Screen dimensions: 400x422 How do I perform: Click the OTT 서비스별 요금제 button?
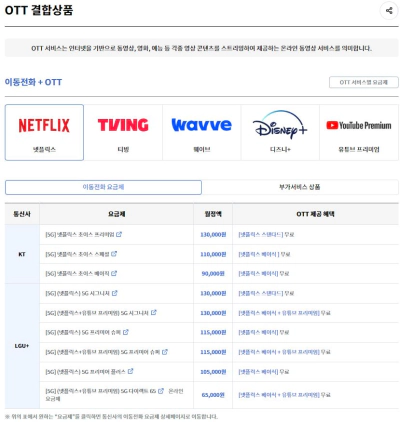(364, 82)
